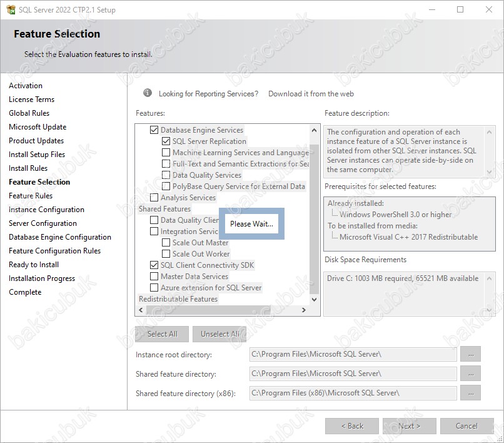Click the features list scroll left arrow

click(141, 310)
